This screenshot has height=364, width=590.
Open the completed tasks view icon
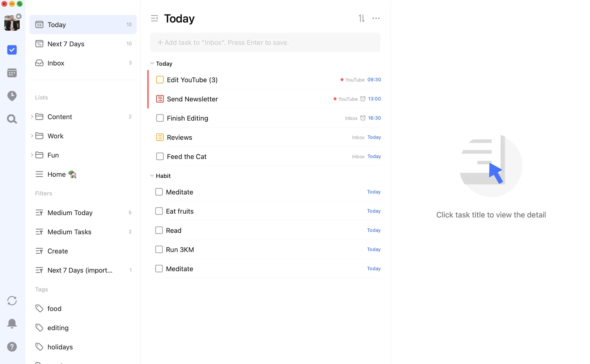12,50
